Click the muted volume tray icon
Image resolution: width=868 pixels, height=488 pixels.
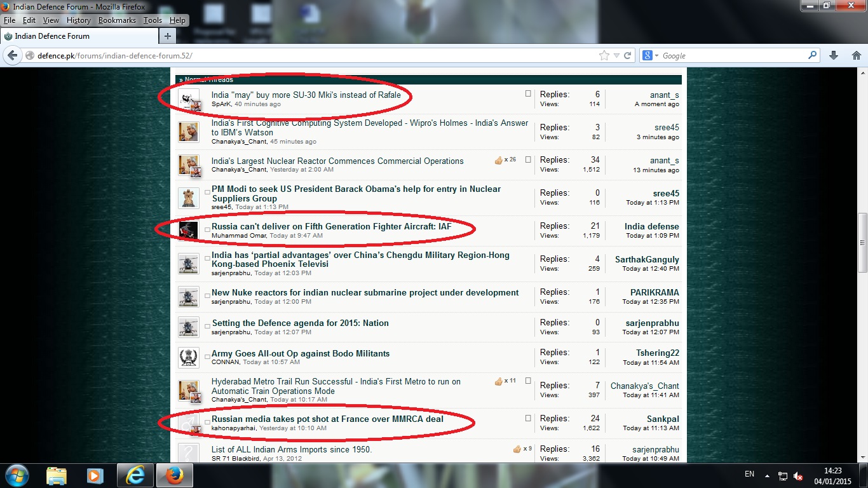798,476
